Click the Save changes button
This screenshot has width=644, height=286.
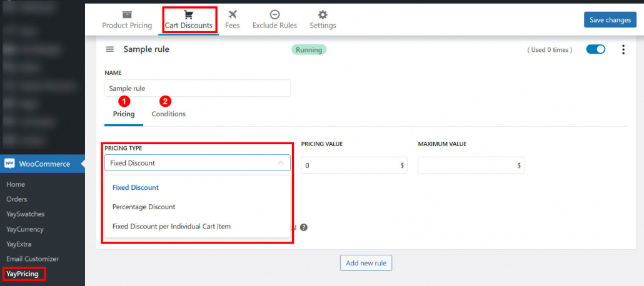coord(610,20)
